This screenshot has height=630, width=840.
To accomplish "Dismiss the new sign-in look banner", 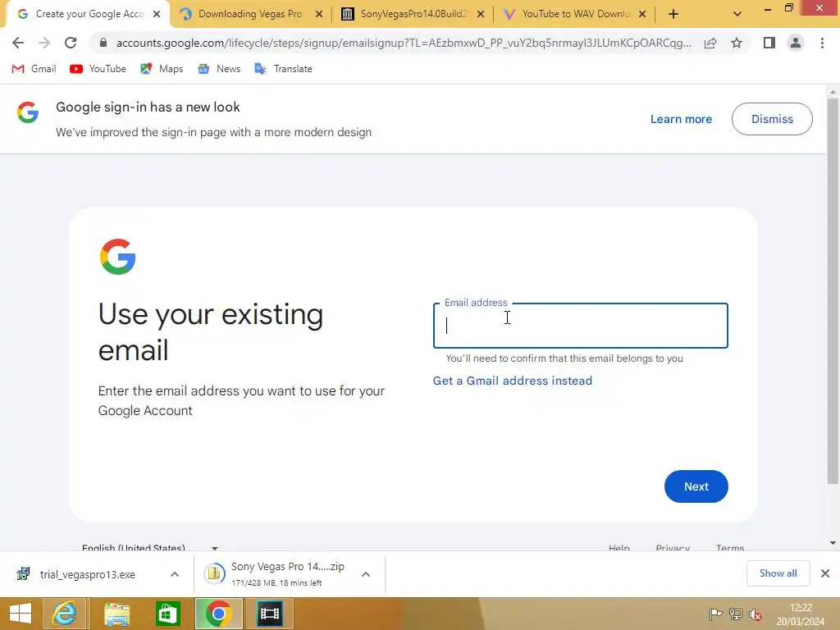I will tap(772, 119).
